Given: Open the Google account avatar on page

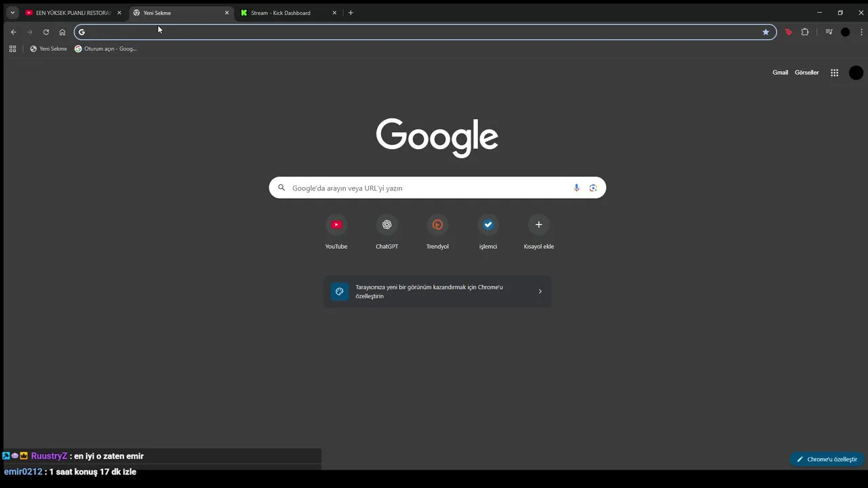Looking at the screenshot, I should (x=856, y=73).
